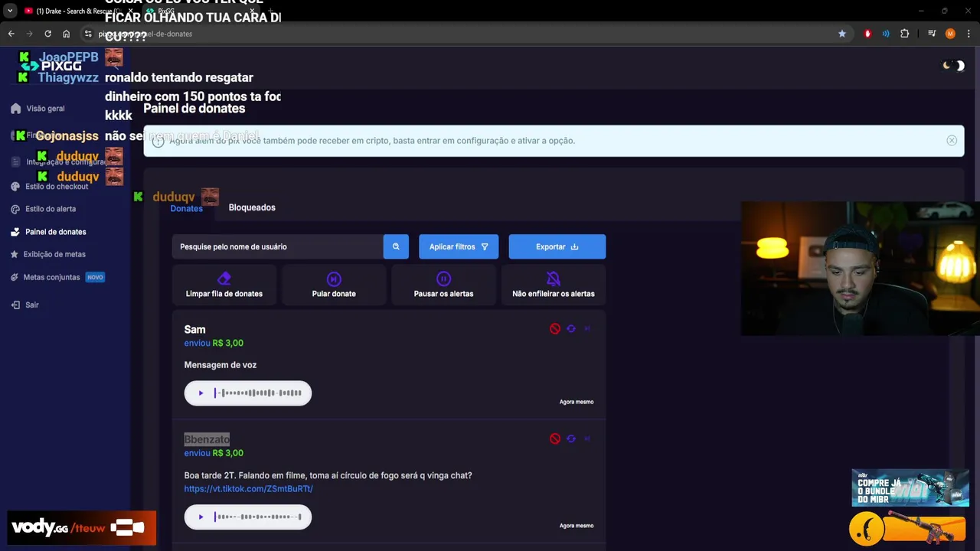The height and width of the screenshot is (551, 980).
Task: Focus the username search field
Action: [x=278, y=246]
